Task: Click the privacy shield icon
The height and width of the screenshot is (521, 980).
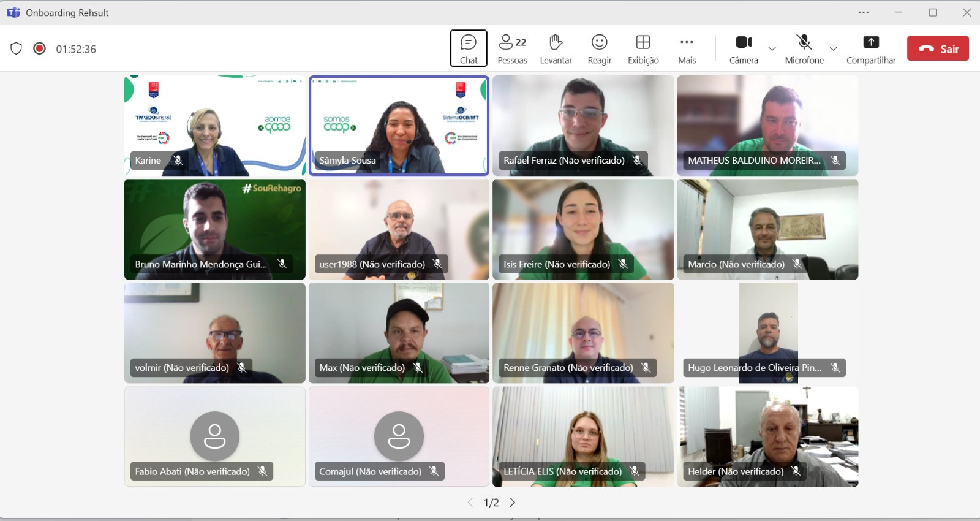Action: click(x=17, y=48)
